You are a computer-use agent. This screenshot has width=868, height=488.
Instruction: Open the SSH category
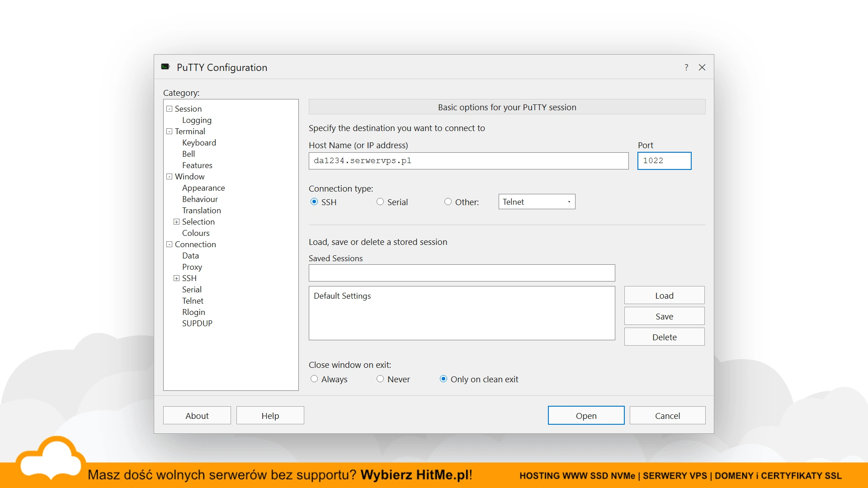click(x=189, y=278)
